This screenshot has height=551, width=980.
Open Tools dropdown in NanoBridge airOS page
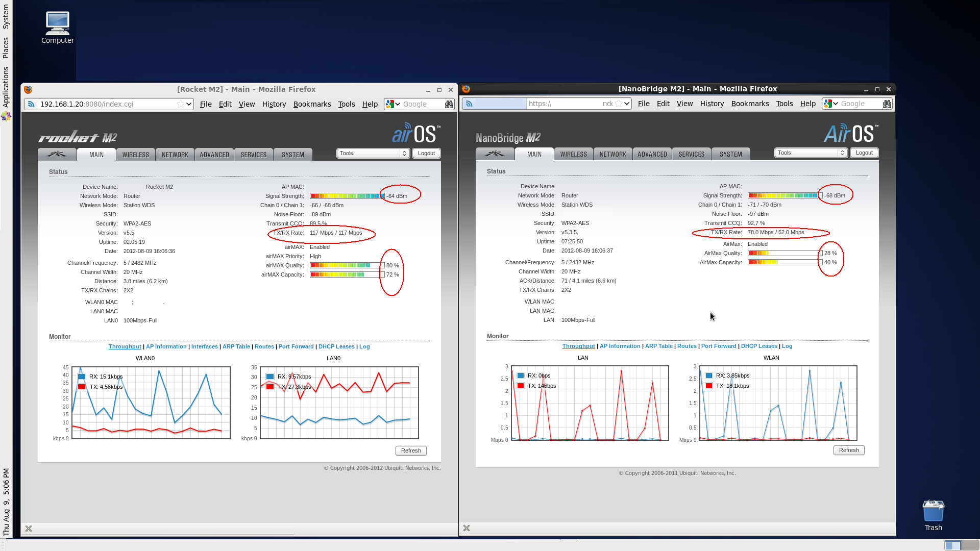click(811, 153)
